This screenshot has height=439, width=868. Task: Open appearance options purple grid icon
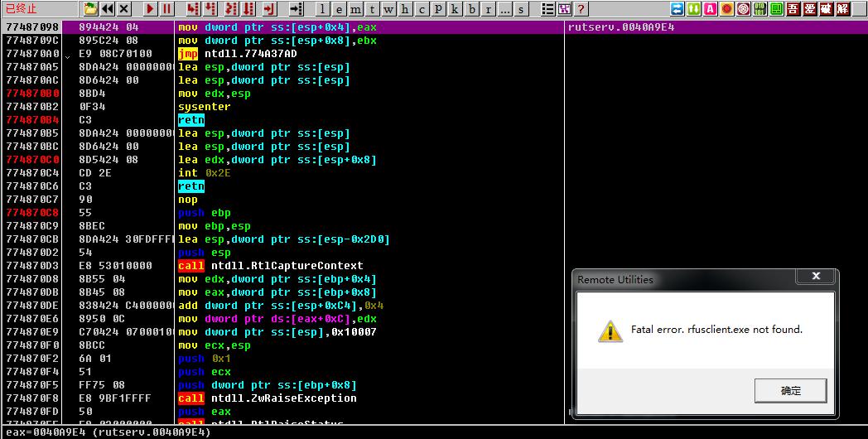click(x=564, y=9)
